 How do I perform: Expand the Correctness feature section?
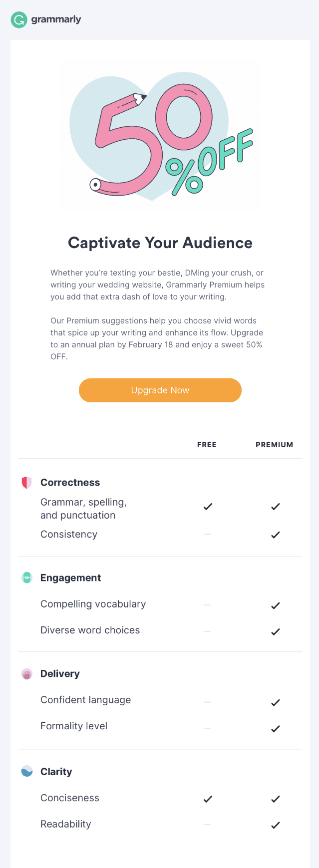[70, 482]
